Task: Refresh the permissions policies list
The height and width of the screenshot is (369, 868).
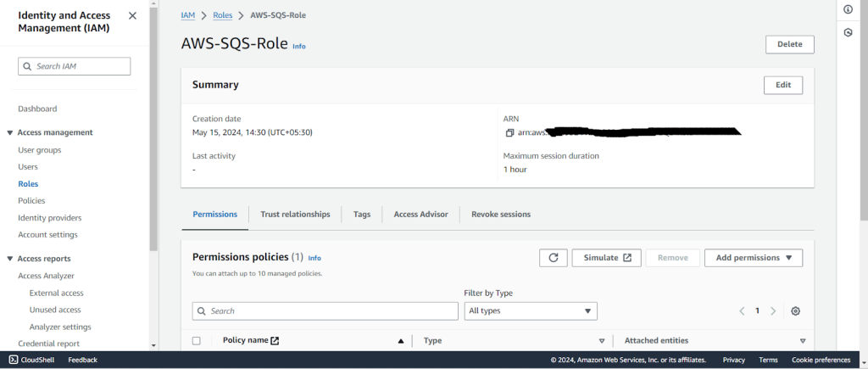Action: (x=553, y=258)
